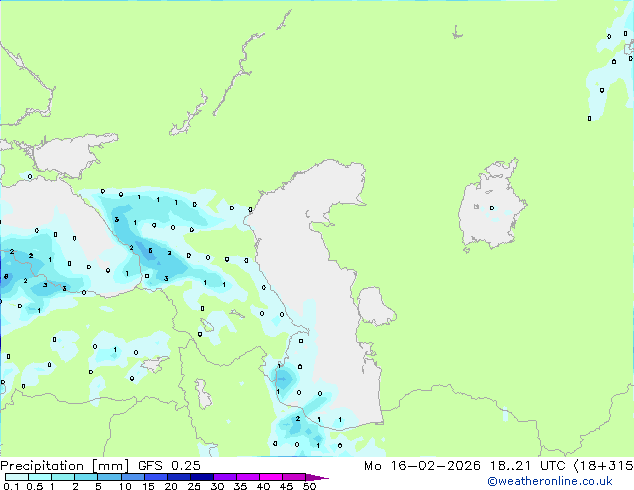Click the '(18+315' forecast offset text
The width and height of the screenshot is (634, 490).
coord(604,465)
